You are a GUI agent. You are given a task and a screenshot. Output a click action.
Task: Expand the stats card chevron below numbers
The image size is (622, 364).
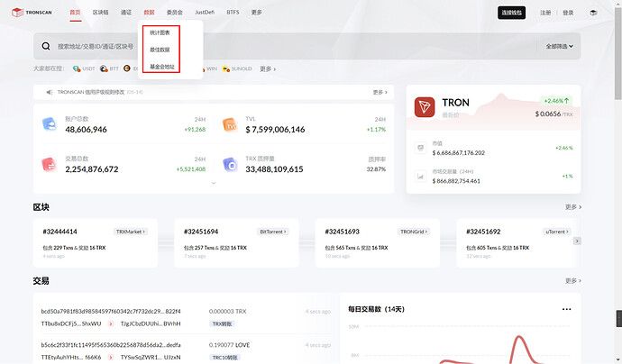click(x=214, y=183)
